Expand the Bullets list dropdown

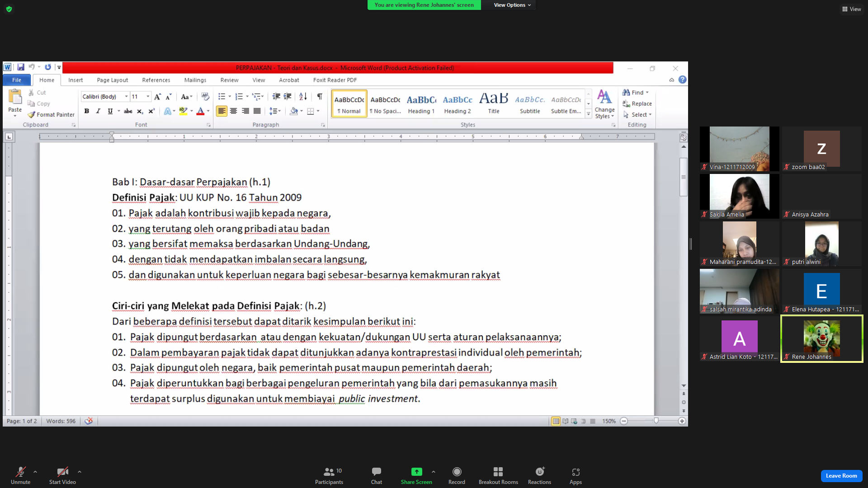click(x=230, y=97)
